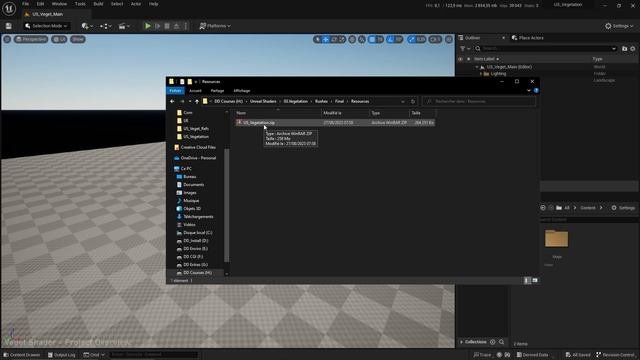Expand the Lighting folder in Outliner
Screen dimensions: 640x360
point(481,74)
